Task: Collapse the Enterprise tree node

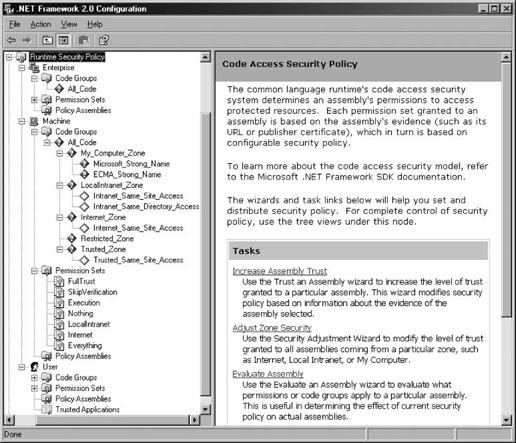Action: click(x=22, y=68)
